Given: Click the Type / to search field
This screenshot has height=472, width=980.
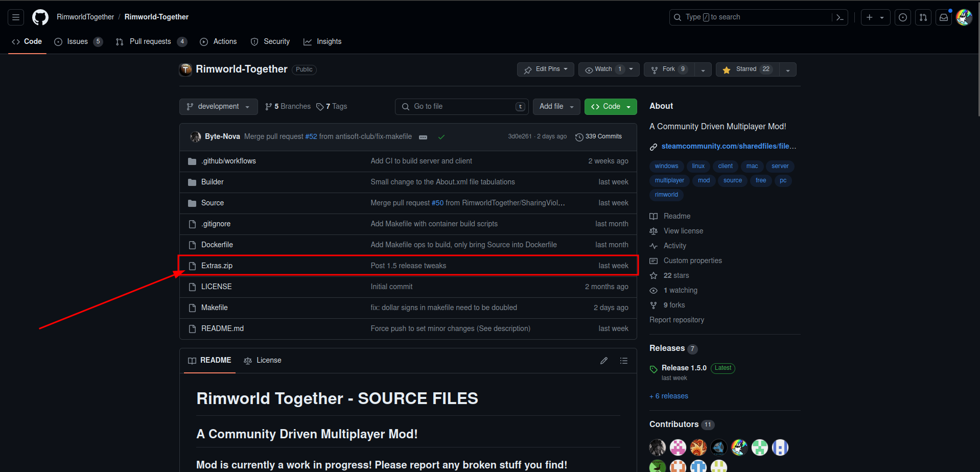Looking at the screenshot, I should [x=751, y=17].
